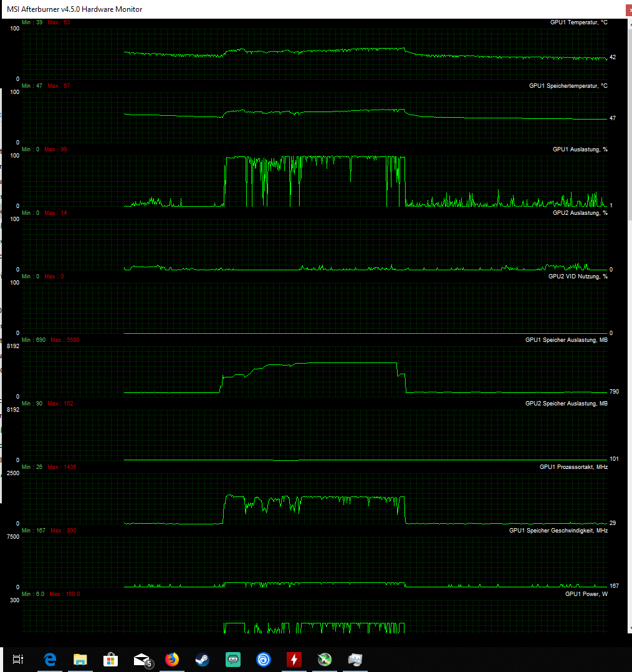Click the GPU2 Auslastung, % graph title
Screen dimensions: 632x672
(x=580, y=212)
